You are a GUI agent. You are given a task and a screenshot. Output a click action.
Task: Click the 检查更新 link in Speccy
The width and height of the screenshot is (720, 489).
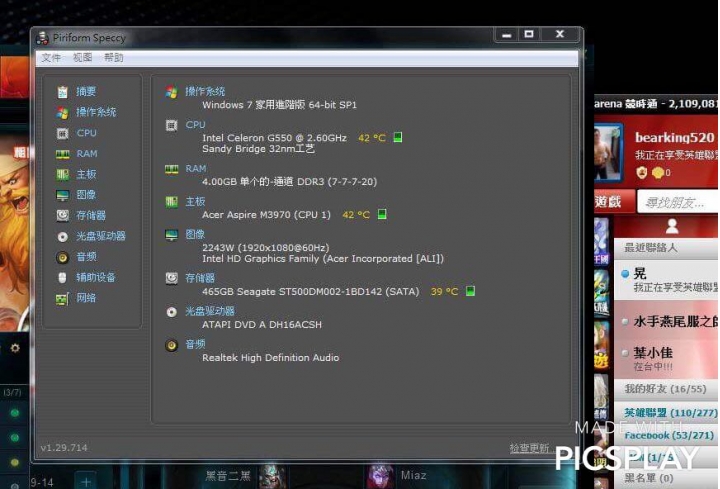529,448
